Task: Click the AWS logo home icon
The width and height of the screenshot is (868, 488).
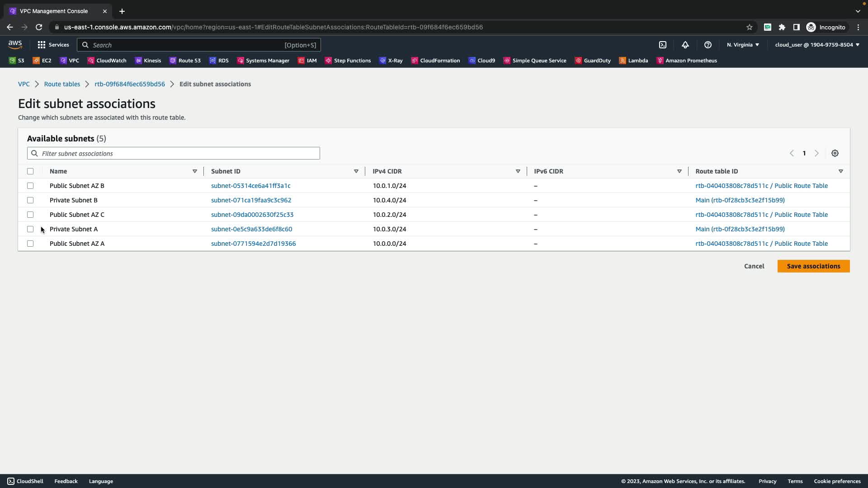Action: (x=15, y=44)
